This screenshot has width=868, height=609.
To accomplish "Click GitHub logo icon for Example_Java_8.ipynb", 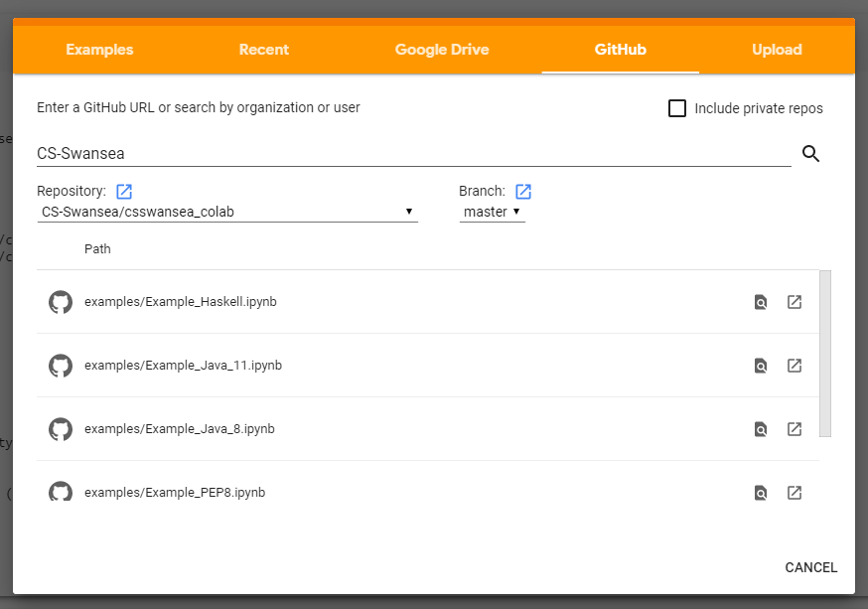I will [x=61, y=429].
